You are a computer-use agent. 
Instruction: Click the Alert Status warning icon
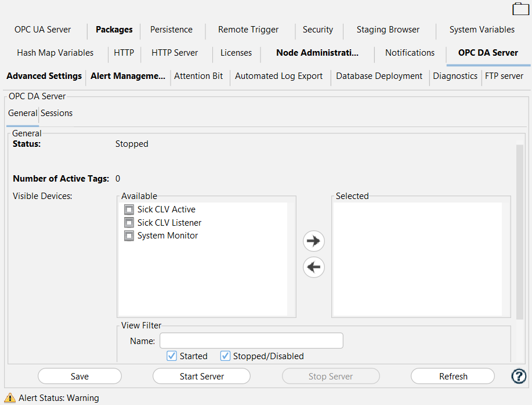pos(10,398)
